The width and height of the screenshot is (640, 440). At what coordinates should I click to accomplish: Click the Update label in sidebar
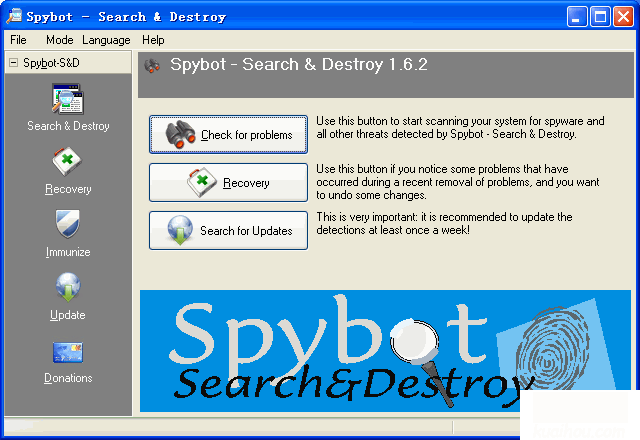pos(68,315)
